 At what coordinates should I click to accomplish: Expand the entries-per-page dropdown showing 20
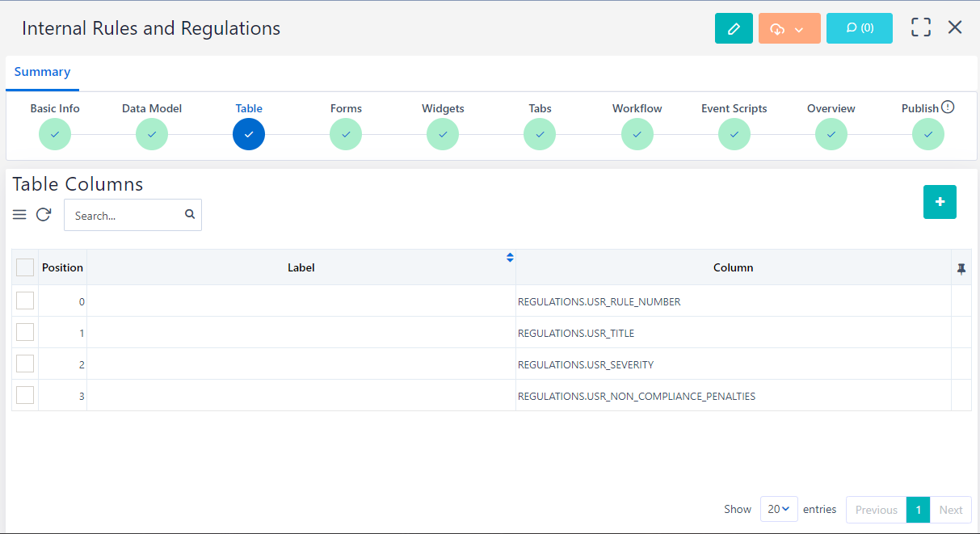(x=779, y=509)
